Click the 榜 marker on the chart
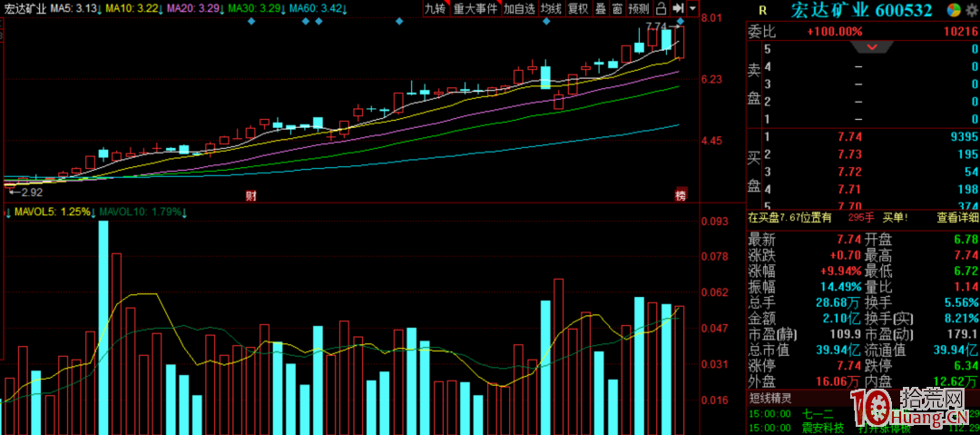Viewport: 980px width, 435px height. 680,195
